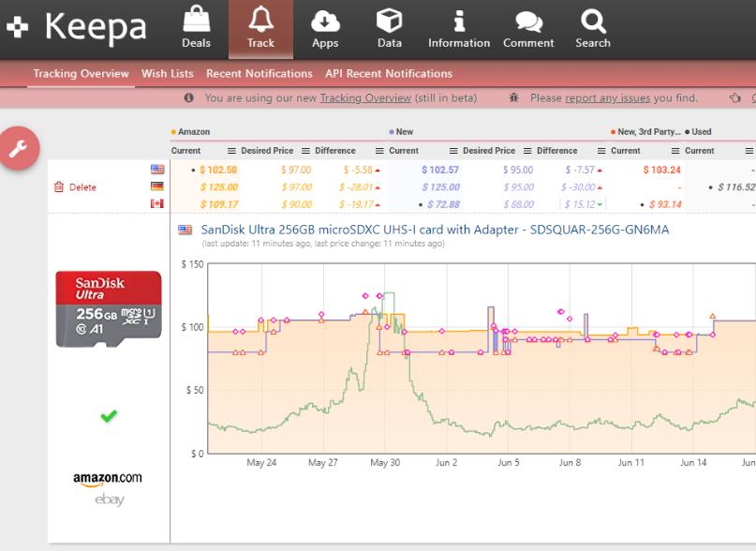756x551 pixels.
Task: Click the Delete tracking button
Action: [x=76, y=187]
